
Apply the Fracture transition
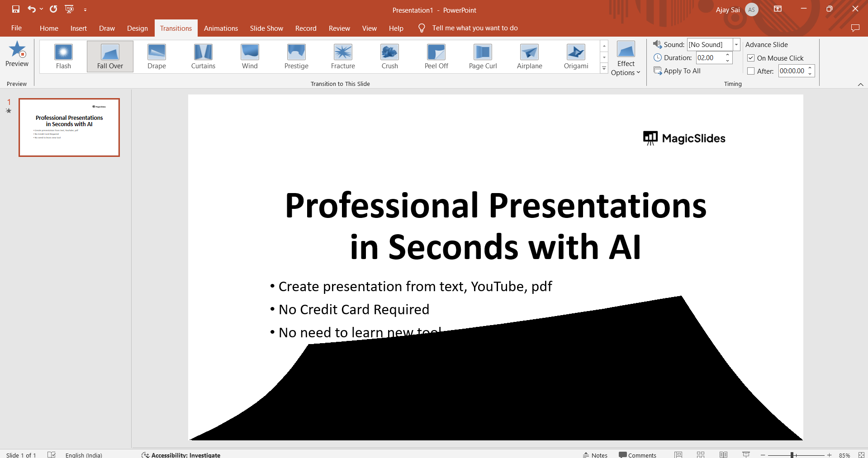(343, 57)
